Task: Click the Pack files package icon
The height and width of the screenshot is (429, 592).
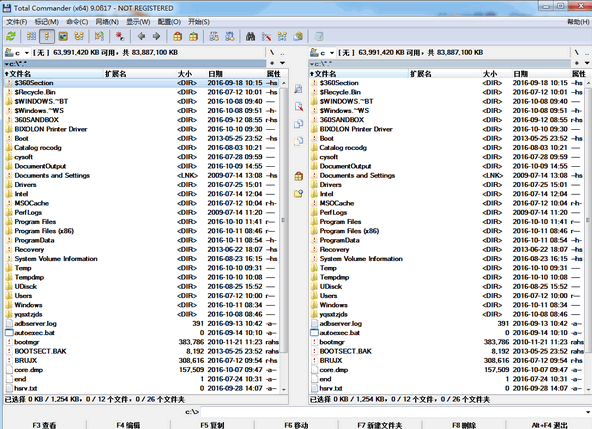Action: pyautogui.click(x=177, y=36)
